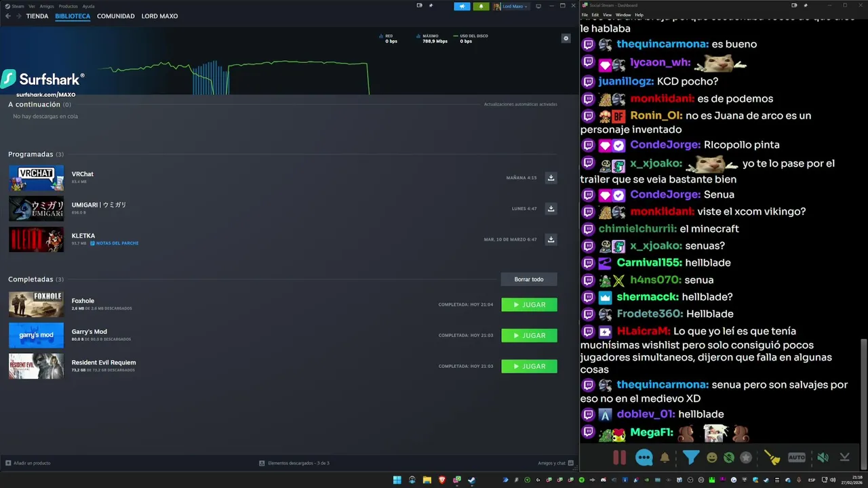Pause the Social Stream chat feed
The height and width of the screenshot is (488, 868).
click(x=619, y=457)
